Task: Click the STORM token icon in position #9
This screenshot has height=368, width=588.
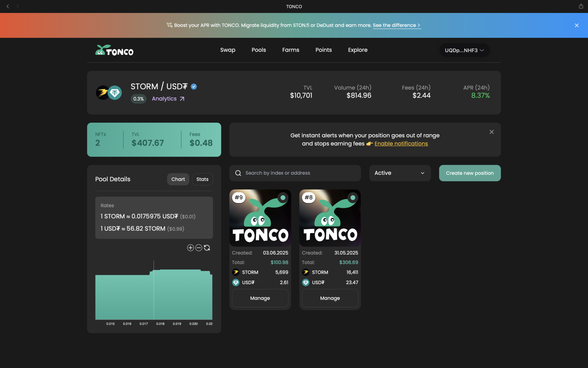Action: coord(236,272)
